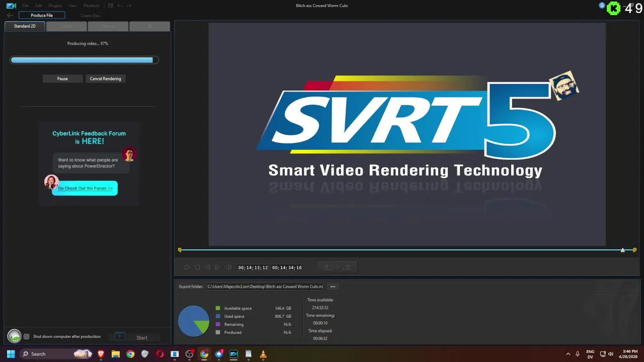Click the next frame button
Image resolution: width=644 pixels, height=362 pixels.
click(x=217, y=267)
